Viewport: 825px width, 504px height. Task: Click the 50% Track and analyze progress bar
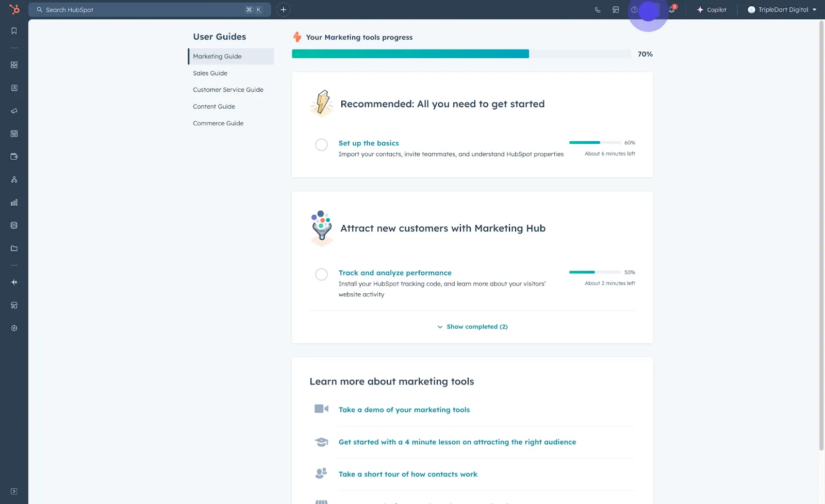click(x=595, y=272)
